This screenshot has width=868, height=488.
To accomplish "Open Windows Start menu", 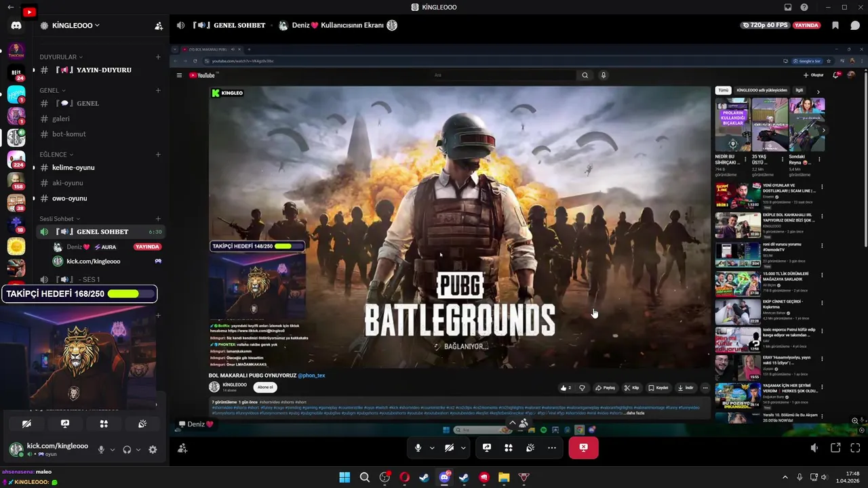I will coord(344,477).
